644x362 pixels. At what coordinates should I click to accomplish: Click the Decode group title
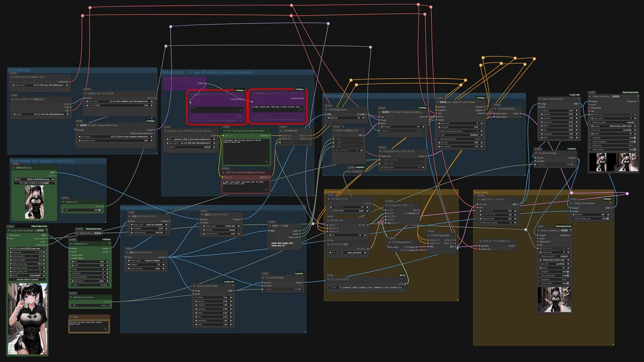click(x=482, y=192)
